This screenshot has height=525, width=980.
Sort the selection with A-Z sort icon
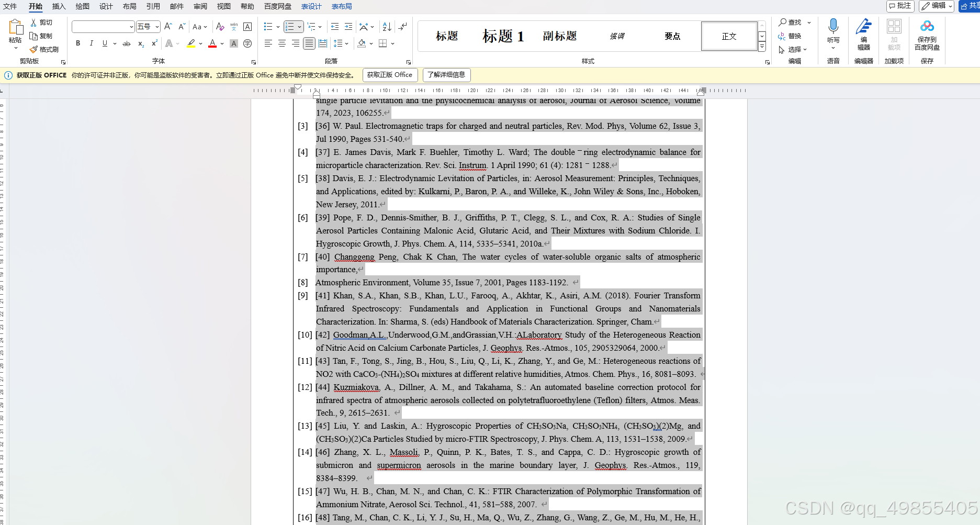tap(387, 27)
